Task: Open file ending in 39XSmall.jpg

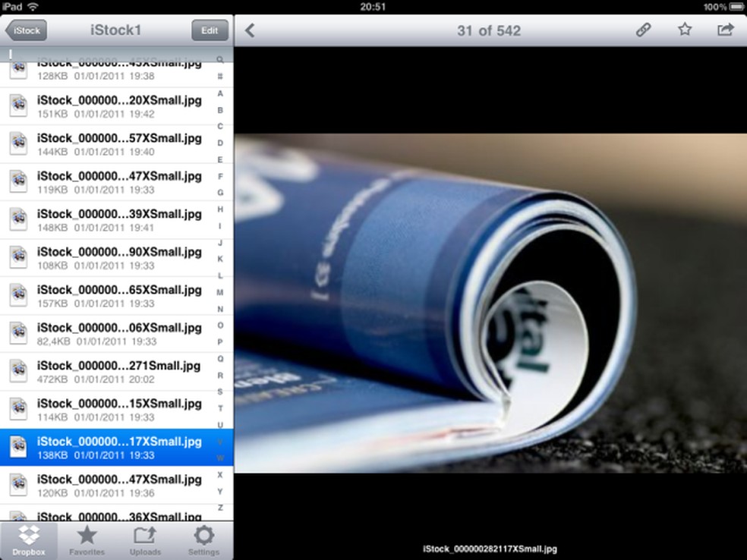Action: click(117, 220)
